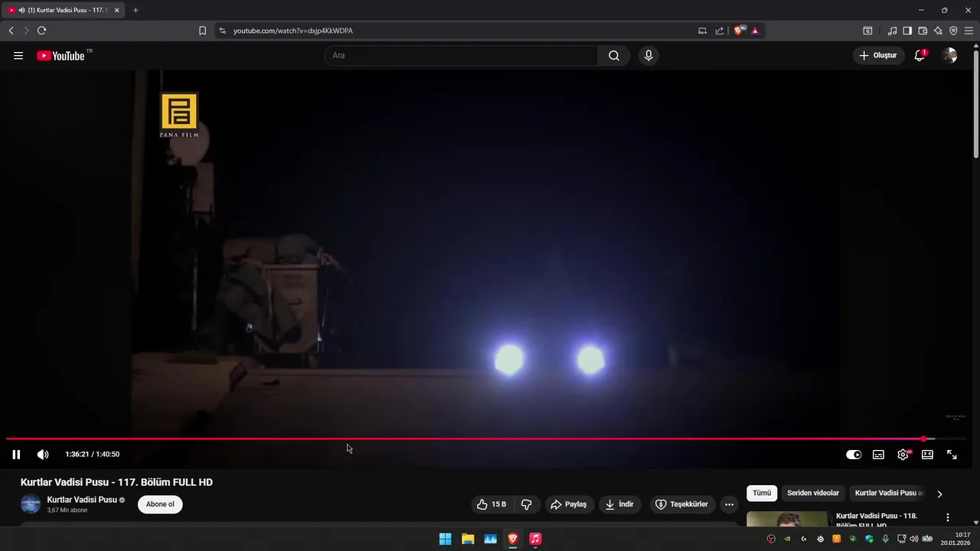980x551 pixels.
Task: Open 118. Bölüm video thumbnail
Action: click(x=787, y=519)
